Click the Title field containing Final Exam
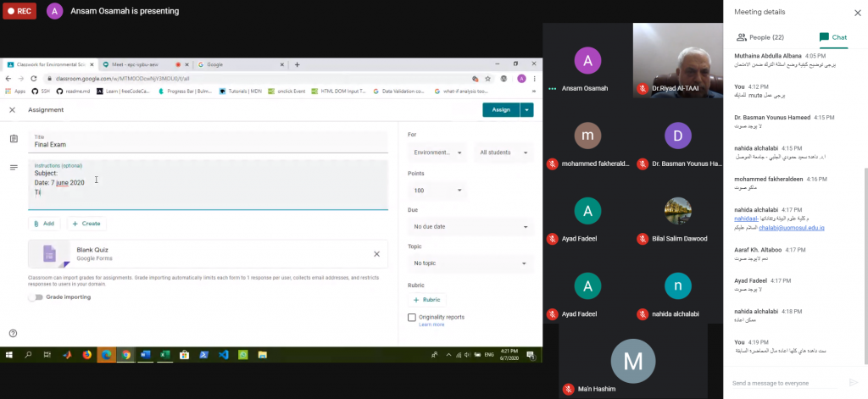Viewport: 868px width, 399px height. click(x=208, y=144)
